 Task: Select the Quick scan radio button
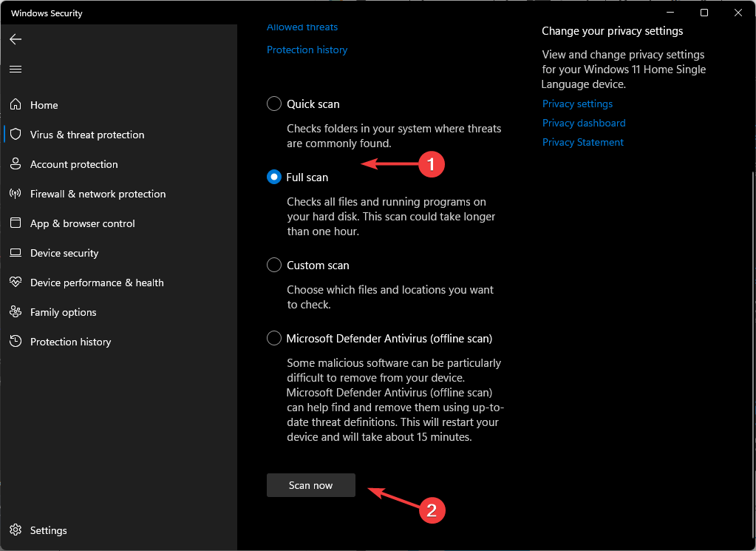pos(273,104)
